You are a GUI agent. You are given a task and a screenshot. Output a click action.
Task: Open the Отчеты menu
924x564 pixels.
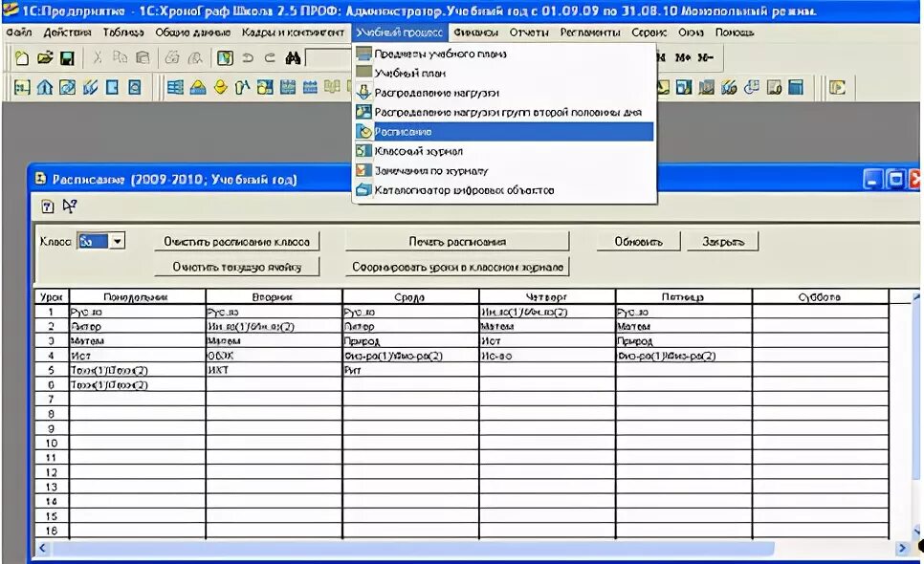pyautogui.click(x=529, y=33)
